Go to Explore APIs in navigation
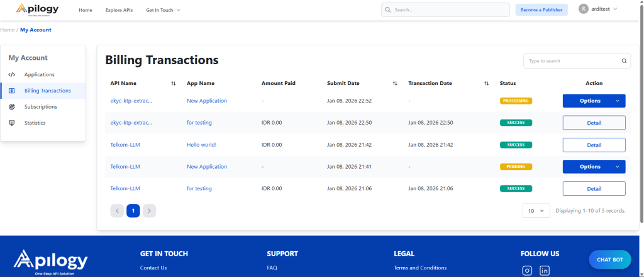 [x=119, y=10]
